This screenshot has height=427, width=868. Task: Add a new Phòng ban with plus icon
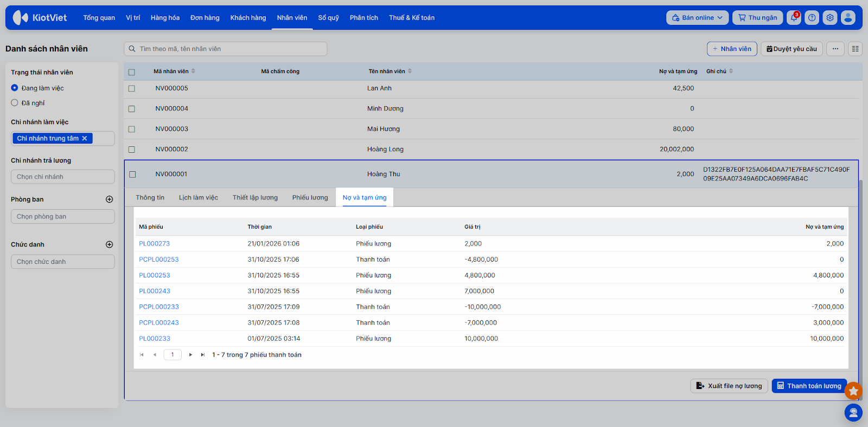tap(109, 199)
